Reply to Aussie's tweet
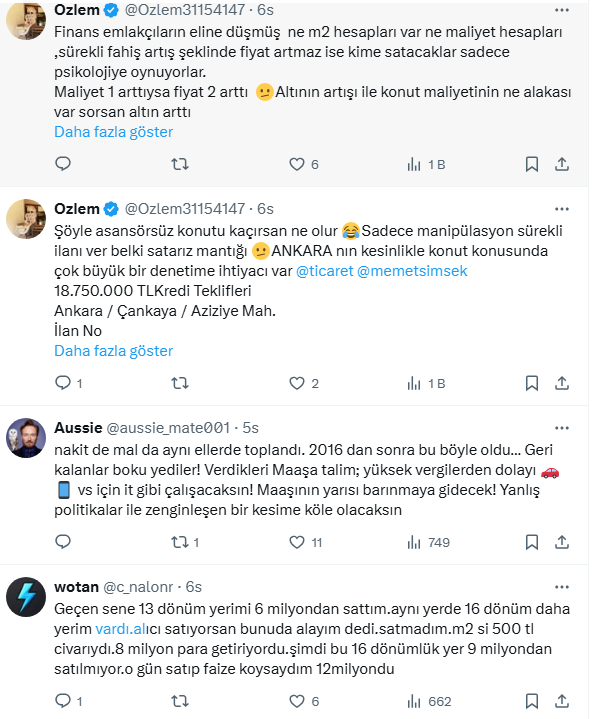 click(63, 542)
